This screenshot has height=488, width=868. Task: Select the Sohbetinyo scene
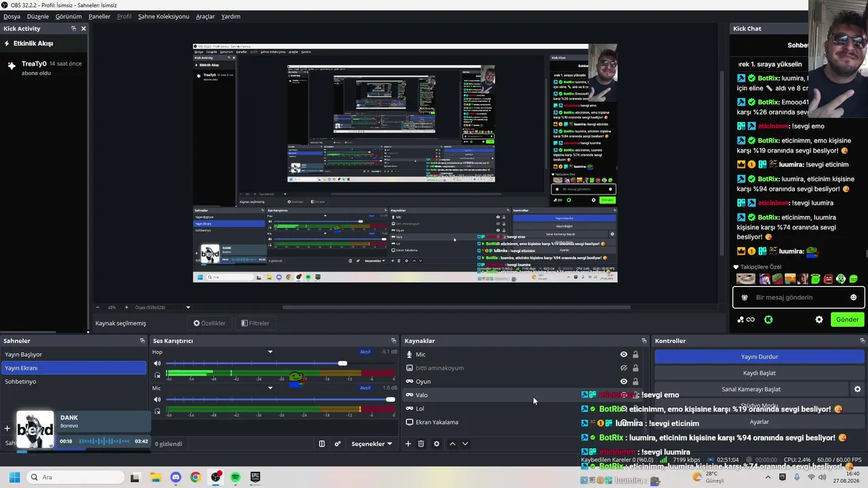73,382
